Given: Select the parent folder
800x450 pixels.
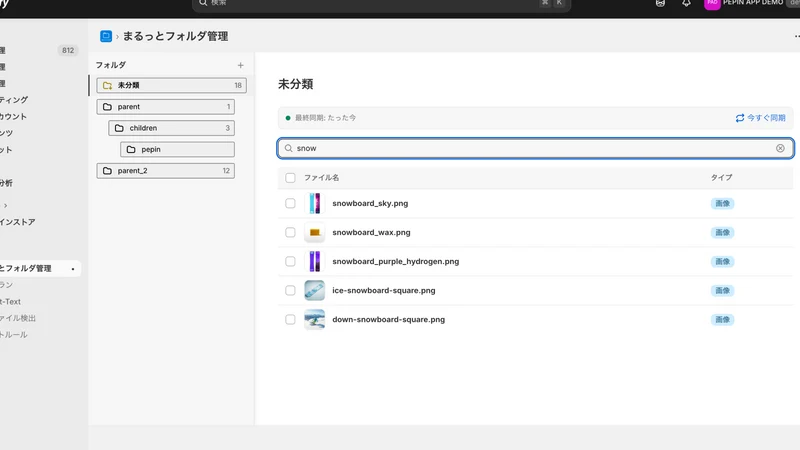Looking at the screenshot, I should pyautogui.click(x=165, y=107).
